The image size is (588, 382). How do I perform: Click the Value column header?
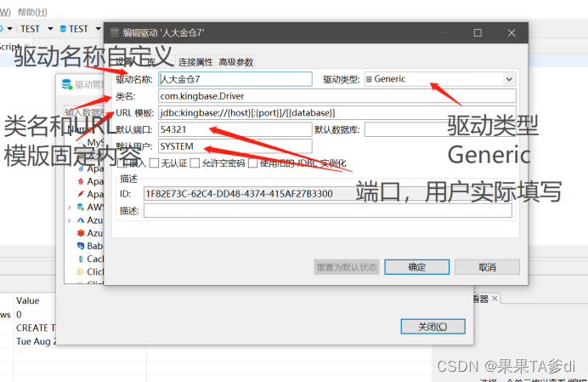click(x=28, y=300)
